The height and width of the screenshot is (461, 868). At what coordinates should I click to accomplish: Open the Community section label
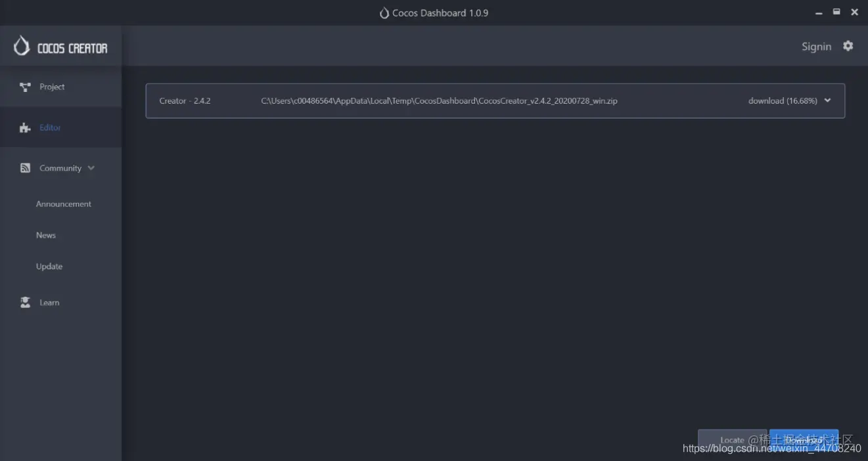(x=60, y=168)
